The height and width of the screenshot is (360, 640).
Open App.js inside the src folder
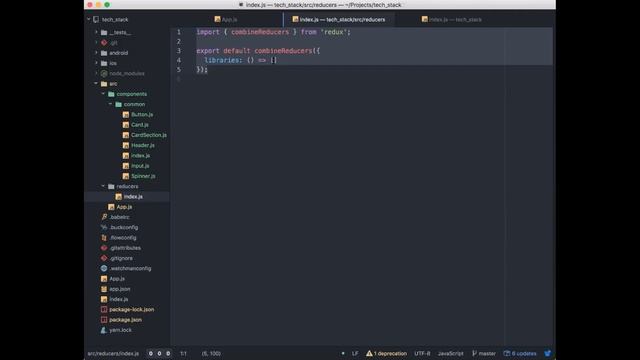(124, 207)
